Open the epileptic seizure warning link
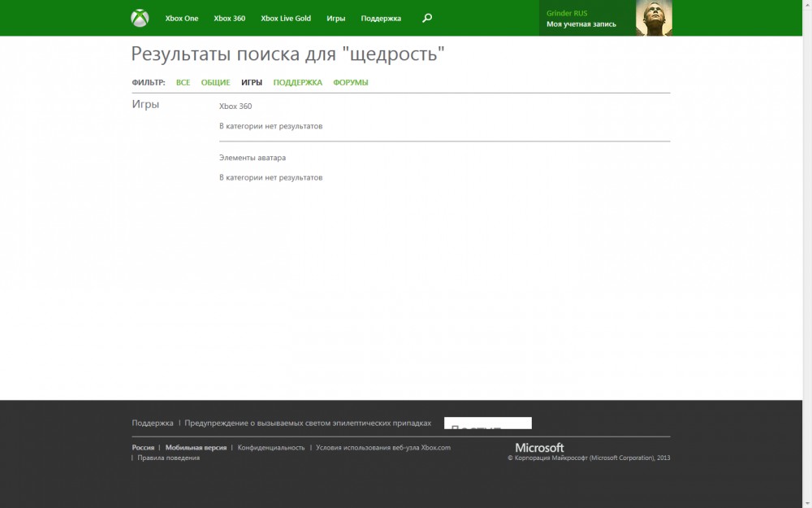This screenshot has width=812, height=508. 308,423
